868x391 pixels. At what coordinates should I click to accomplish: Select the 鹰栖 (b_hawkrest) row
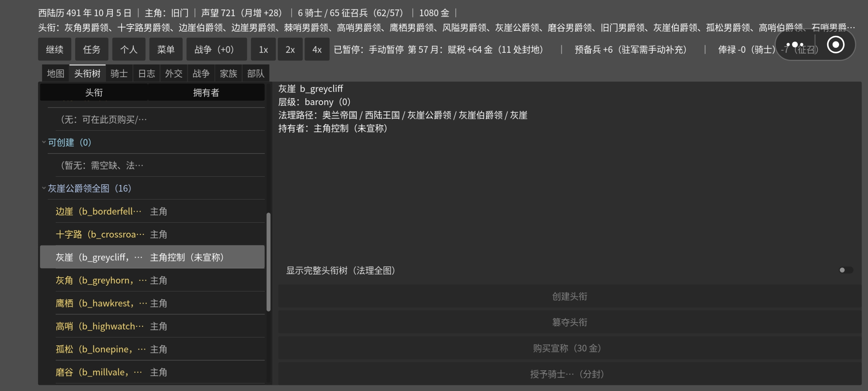[x=152, y=303]
